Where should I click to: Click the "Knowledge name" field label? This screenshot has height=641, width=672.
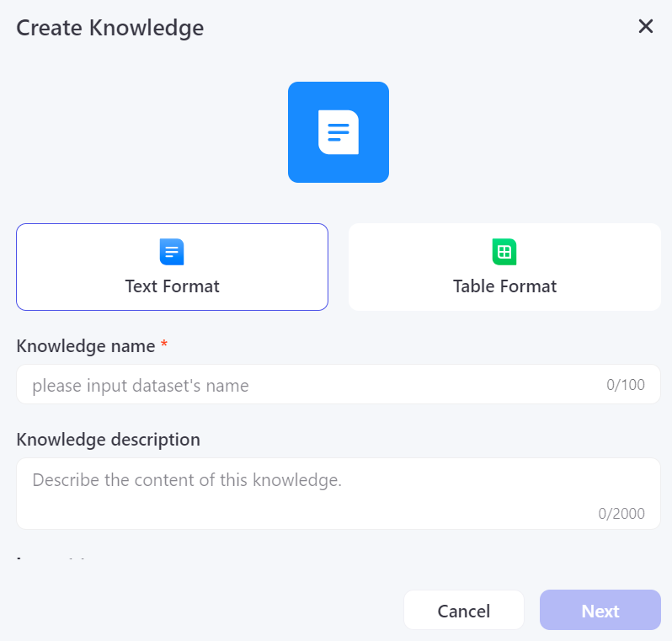(x=86, y=346)
